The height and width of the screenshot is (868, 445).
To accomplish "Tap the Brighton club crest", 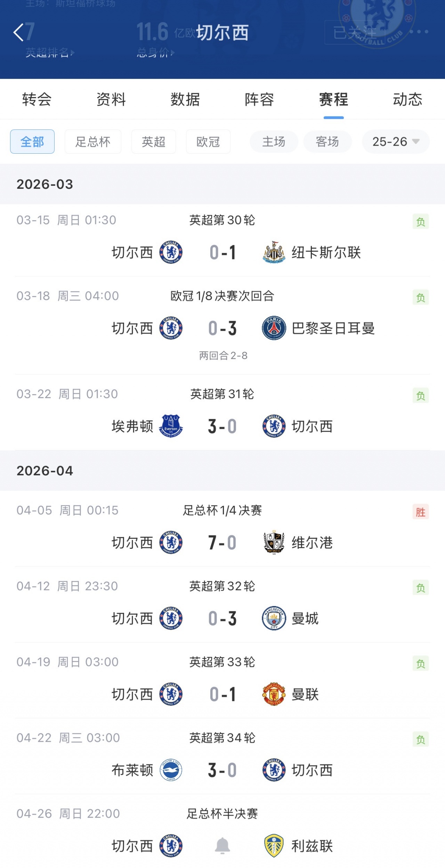I will [x=171, y=770].
